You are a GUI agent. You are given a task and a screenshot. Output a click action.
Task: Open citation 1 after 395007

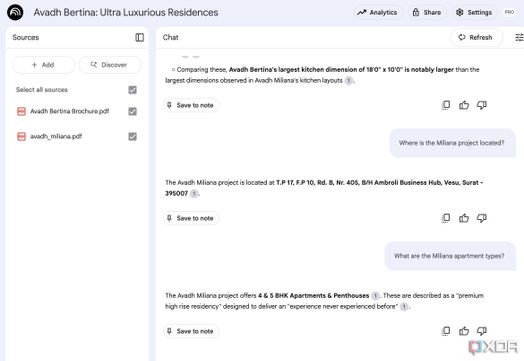tap(194, 194)
